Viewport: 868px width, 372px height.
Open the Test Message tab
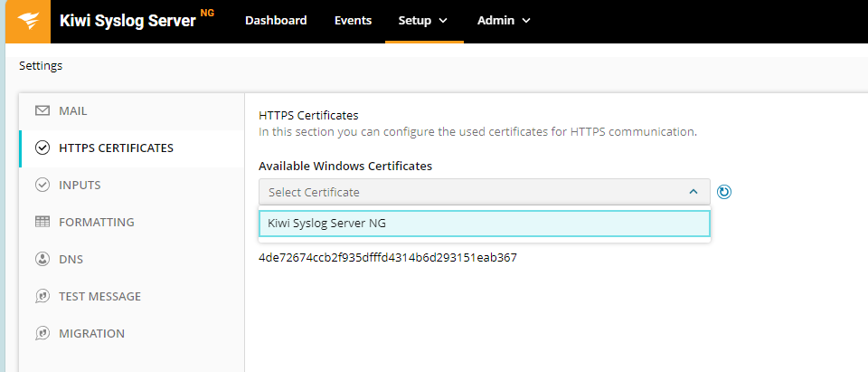coord(132,296)
